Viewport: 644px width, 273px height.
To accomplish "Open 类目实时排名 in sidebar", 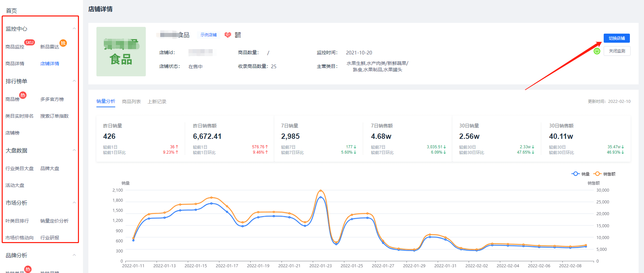I will click(19, 116).
